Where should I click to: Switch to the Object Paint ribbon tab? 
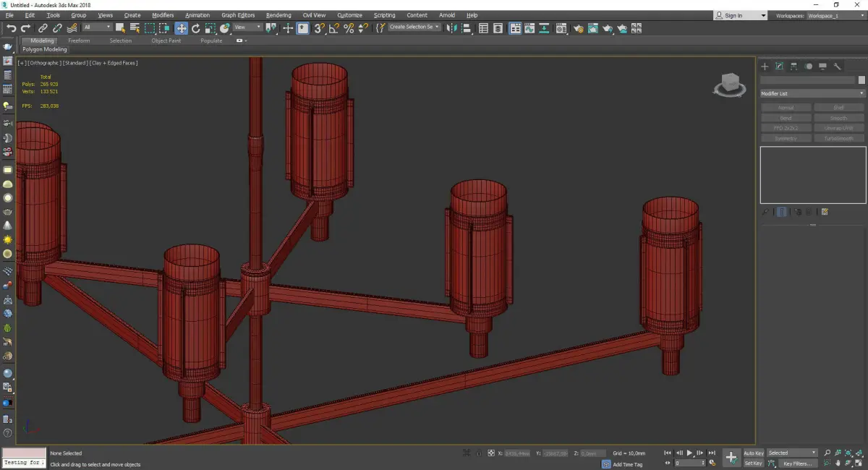pyautogui.click(x=166, y=40)
